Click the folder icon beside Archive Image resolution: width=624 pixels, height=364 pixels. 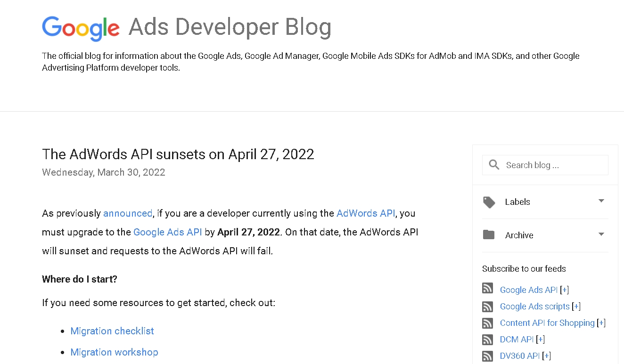[489, 235]
